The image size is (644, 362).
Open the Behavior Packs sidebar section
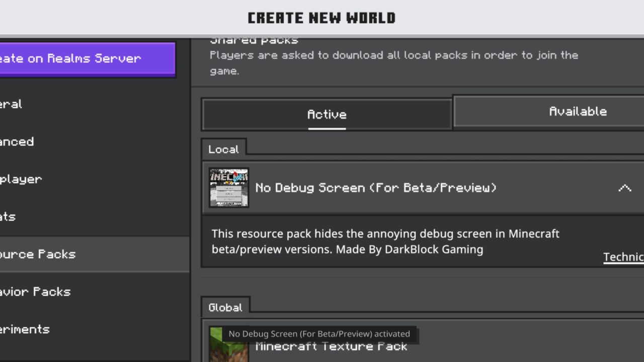coord(95,292)
